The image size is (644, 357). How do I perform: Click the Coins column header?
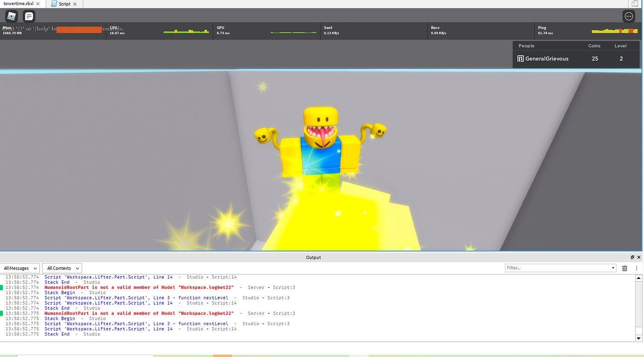(x=594, y=46)
